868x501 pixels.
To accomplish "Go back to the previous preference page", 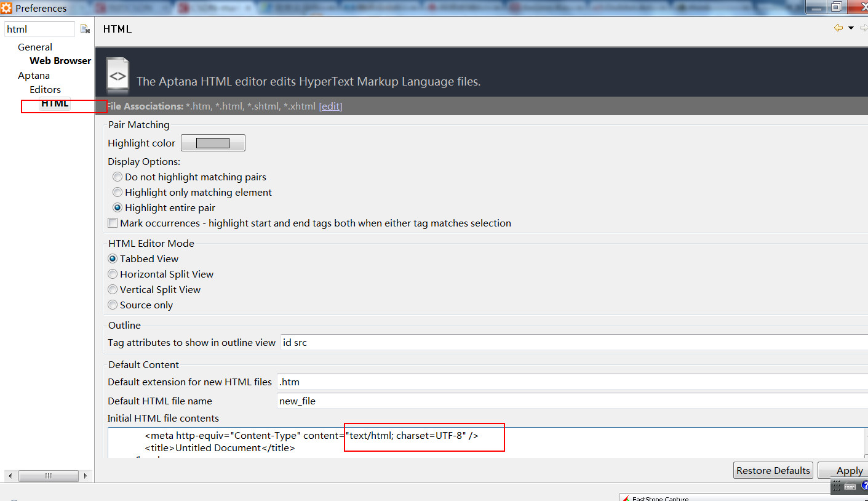I will coord(838,28).
